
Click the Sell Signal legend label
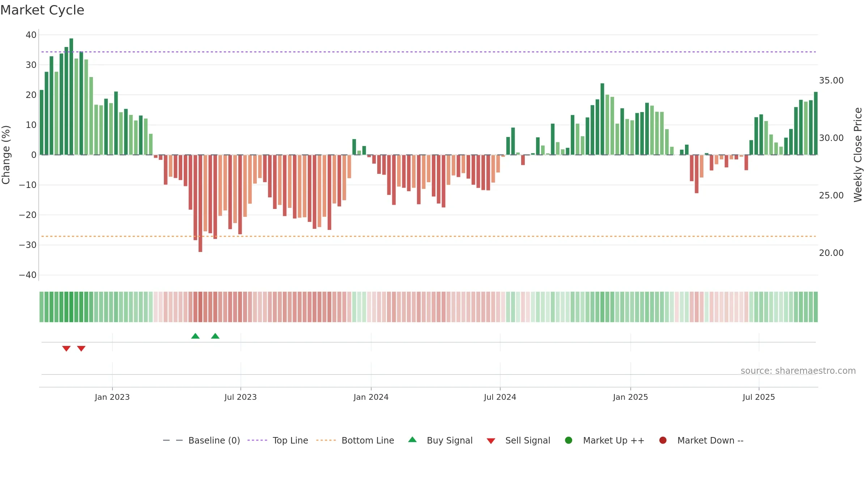point(528,440)
